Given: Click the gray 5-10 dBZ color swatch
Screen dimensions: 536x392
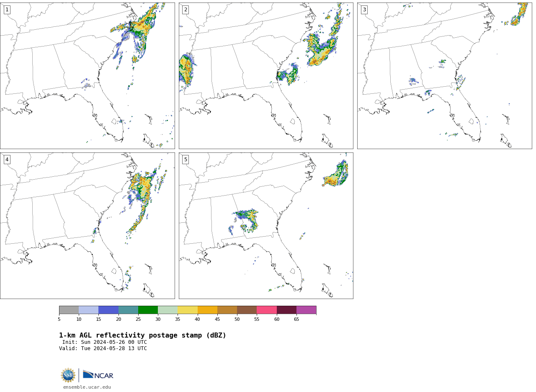Looking at the screenshot, I should pos(69,310).
